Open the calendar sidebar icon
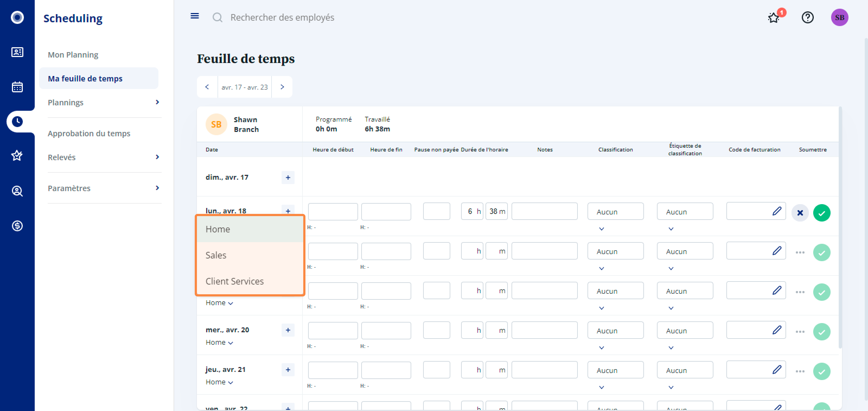The width and height of the screenshot is (868, 411). 17,87
